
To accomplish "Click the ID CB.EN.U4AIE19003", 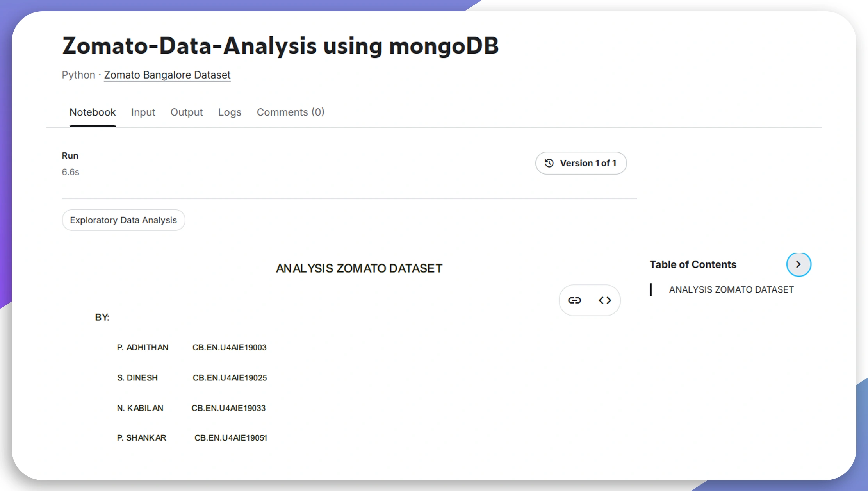I will tap(230, 348).
